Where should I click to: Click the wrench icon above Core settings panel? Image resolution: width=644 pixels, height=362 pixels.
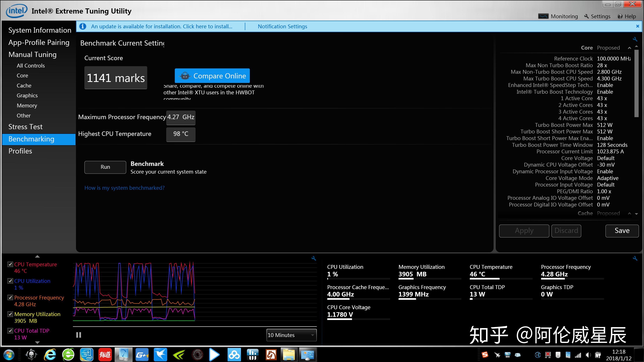pyautogui.click(x=635, y=39)
